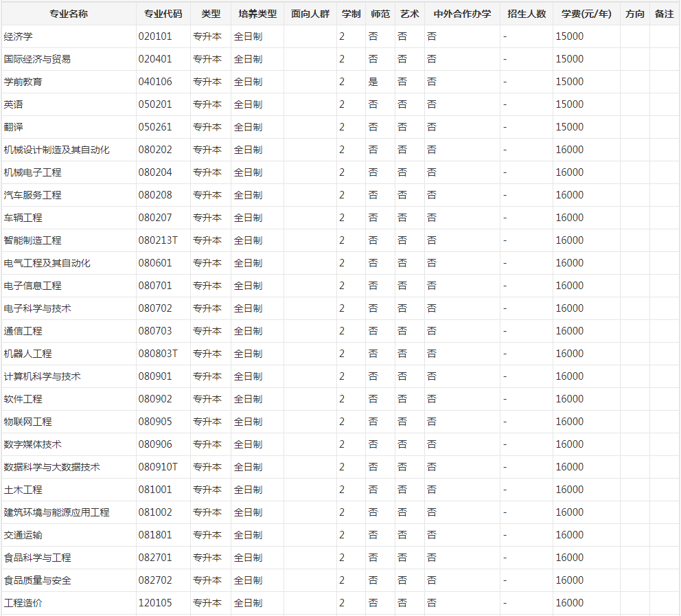
Task: Click major code 081002
Action: coord(155,512)
